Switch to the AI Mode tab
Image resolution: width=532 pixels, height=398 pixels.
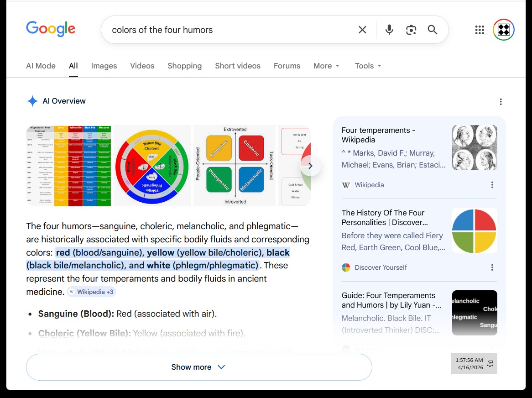[x=41, y=66]
